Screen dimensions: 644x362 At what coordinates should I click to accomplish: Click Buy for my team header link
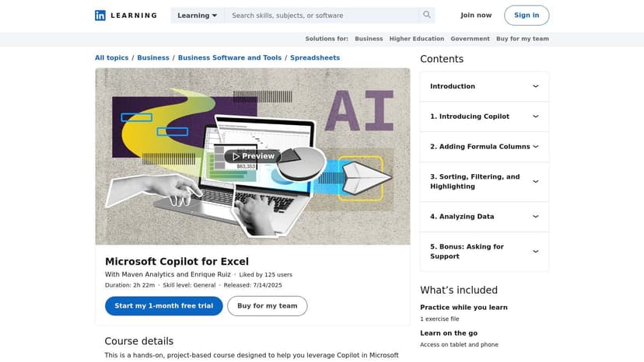(x=523, y=39)
